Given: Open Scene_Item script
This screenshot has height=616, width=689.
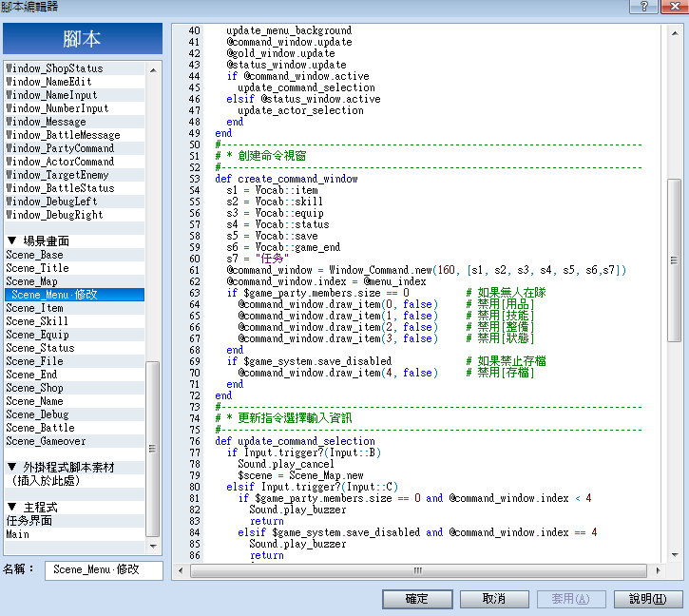Looking at the screenshot, I should [75, 308].
